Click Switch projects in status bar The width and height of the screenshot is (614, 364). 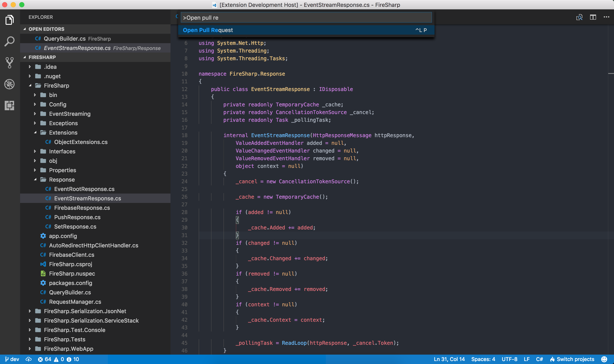tap(572, 359)
